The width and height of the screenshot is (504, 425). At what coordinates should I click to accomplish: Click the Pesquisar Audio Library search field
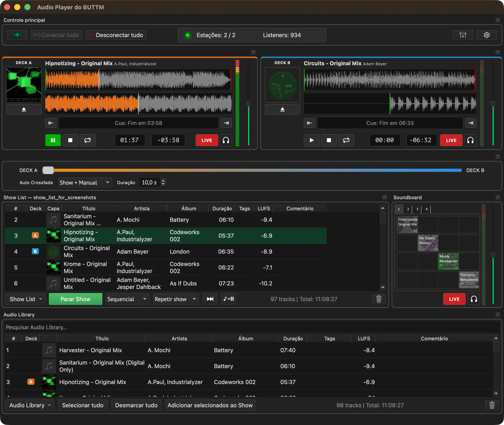252,327
